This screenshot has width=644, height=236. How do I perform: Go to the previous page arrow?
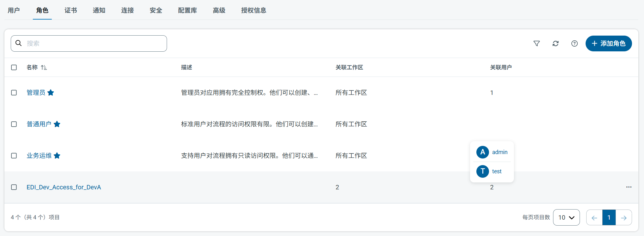pos(594,218)
